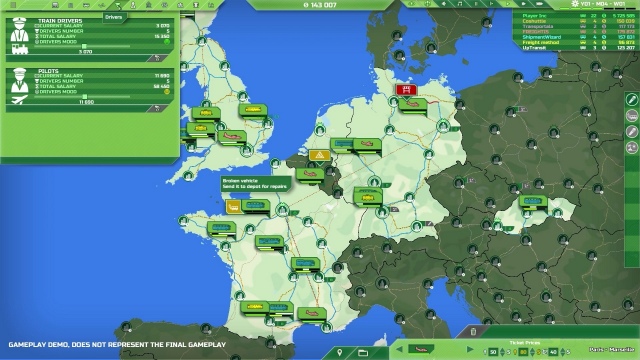The height and width of the screenshot is (360, 640).
Task: Select the plane marker below the roadblock sign
Action: point(413,105)
